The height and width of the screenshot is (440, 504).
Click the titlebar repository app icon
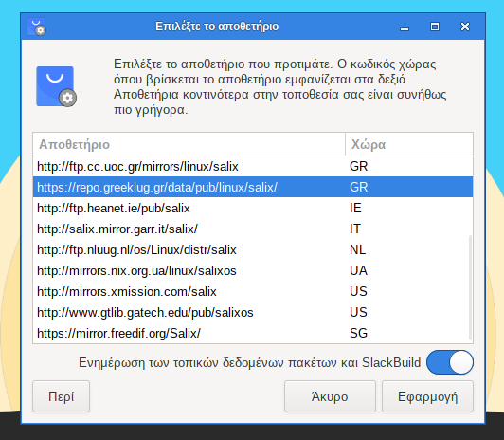coord(37,27)
